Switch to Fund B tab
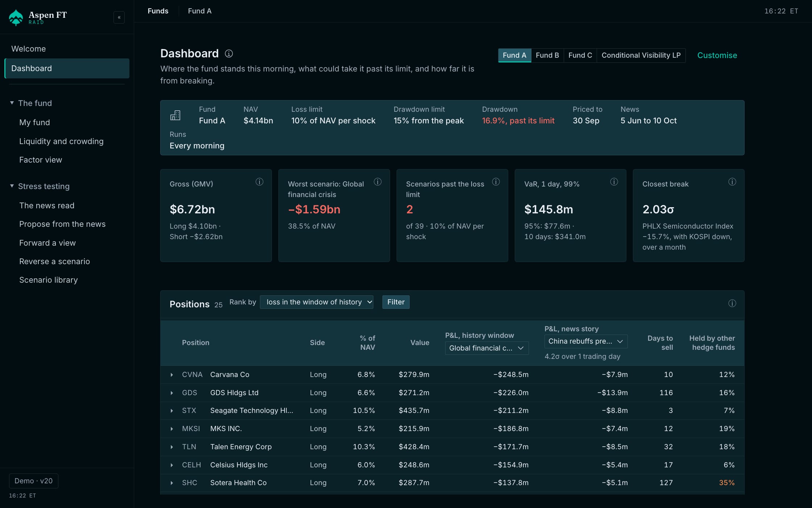 547,55
